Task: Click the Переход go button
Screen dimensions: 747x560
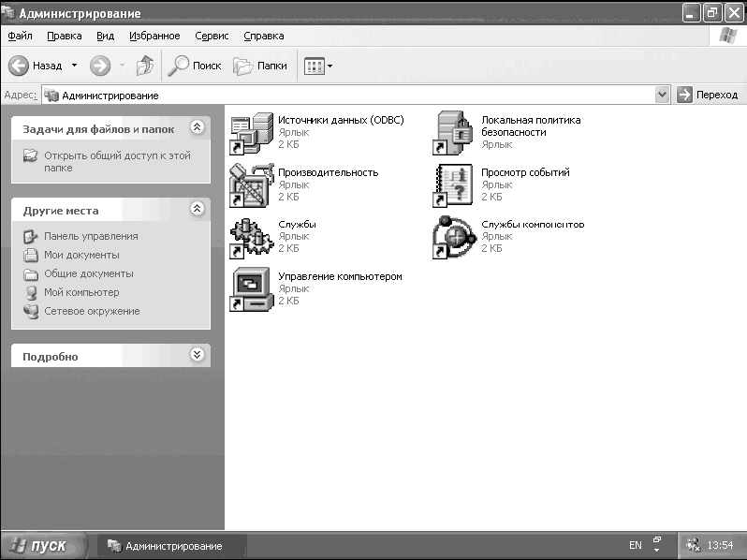Action: tap(708, 95)
